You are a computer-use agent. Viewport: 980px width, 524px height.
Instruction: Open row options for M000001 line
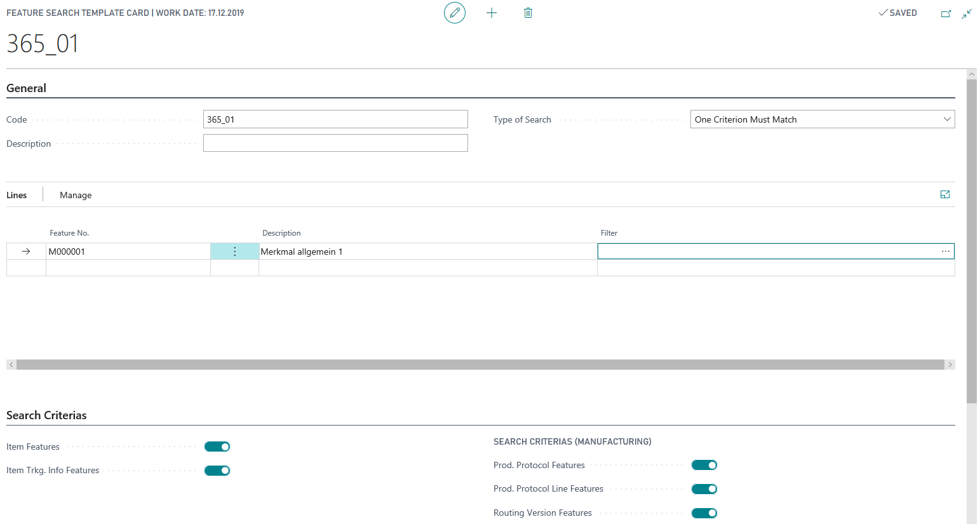pyautogui.click(x=234, y=252)
